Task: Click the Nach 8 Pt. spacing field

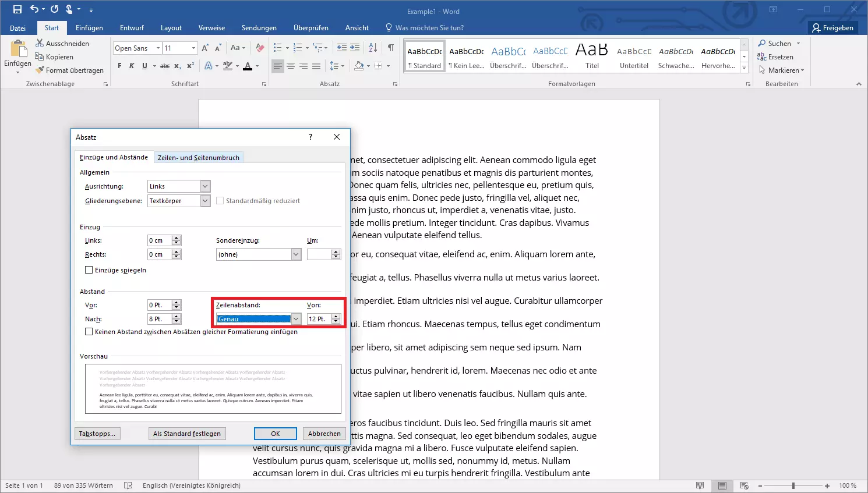Action: coord(159,319)
